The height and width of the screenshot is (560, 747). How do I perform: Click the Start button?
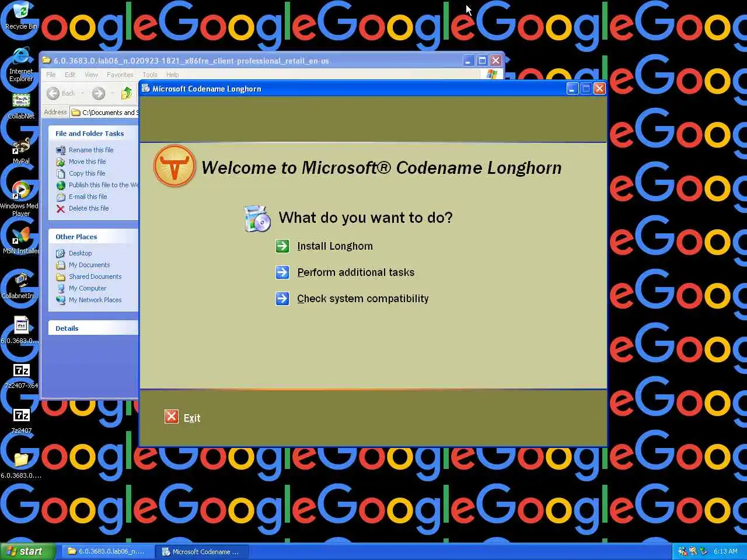pyautogui.click(x=27, y=551)
